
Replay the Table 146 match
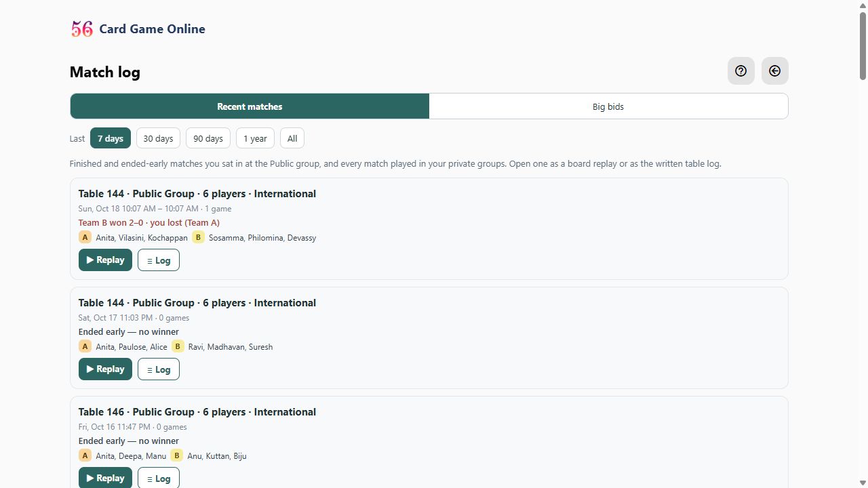tap(105, 478)
